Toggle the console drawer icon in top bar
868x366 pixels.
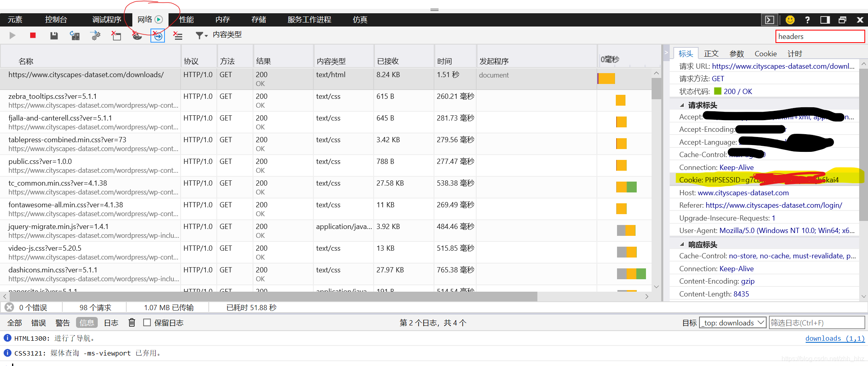tap(769, 20)
